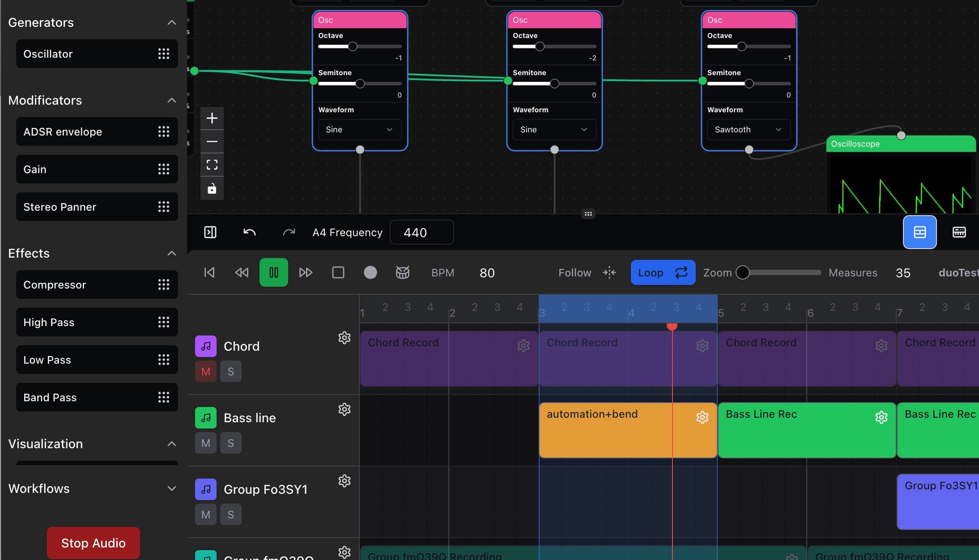Pause the playback
This screenshot has height=560, width=979.
click(273, 272)
